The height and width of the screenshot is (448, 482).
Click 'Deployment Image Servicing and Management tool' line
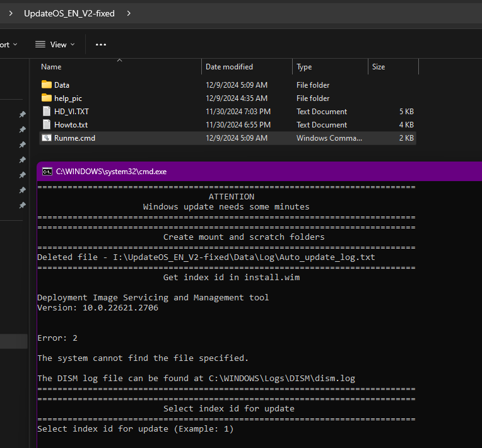[153, 298]
